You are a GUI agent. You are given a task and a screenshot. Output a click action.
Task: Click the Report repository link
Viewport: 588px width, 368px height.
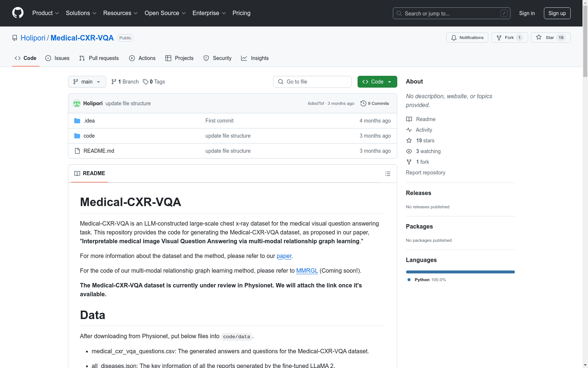click(x=426, y=173)
